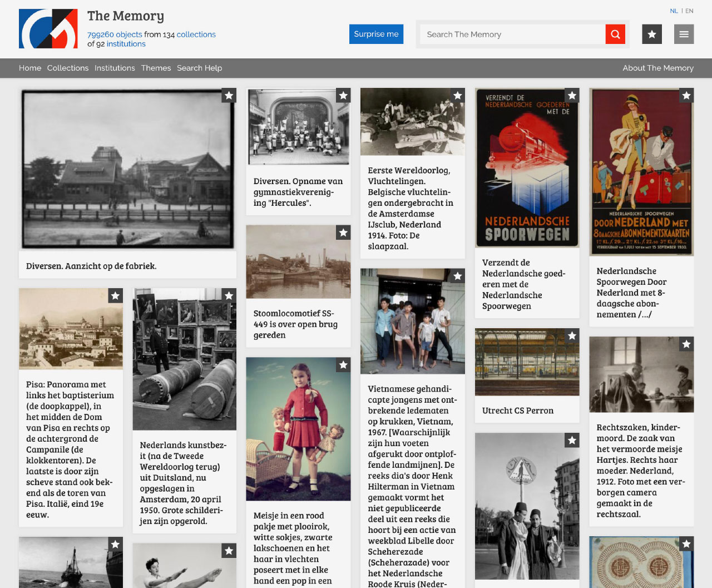
Task: Open the Home menu item
Action: pos(30,68)
